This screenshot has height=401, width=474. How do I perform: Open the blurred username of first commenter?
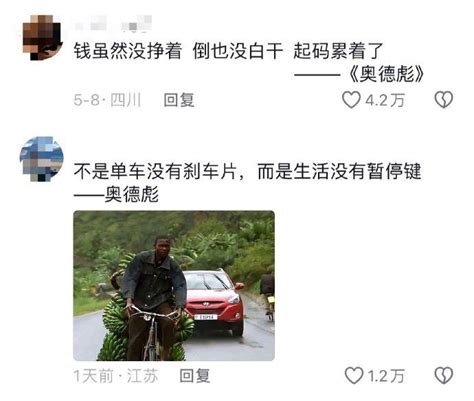(113, 23)
